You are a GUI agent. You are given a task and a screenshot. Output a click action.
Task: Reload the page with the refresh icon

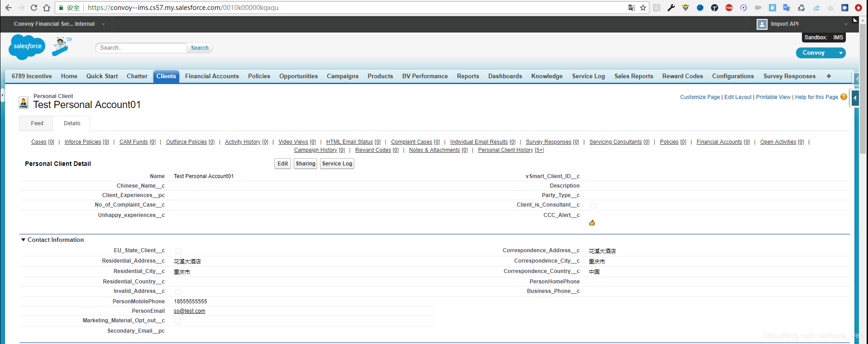click(x=33, y=8)
